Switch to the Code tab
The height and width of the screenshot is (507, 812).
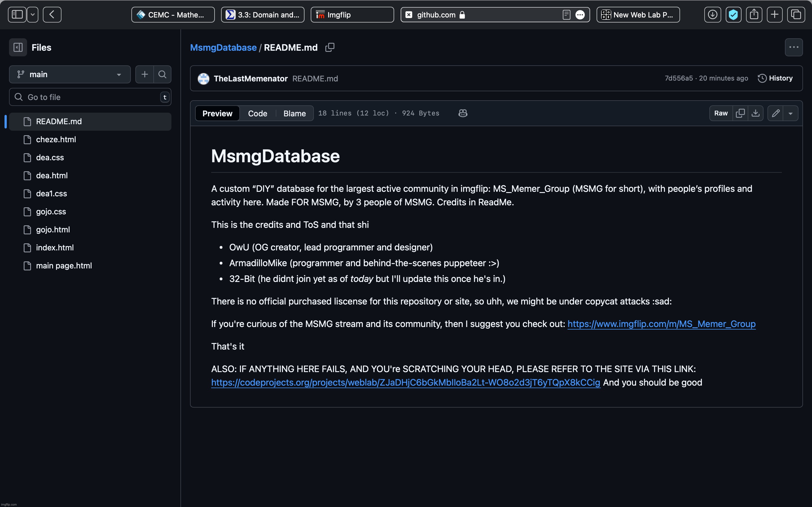coord(257,113)
